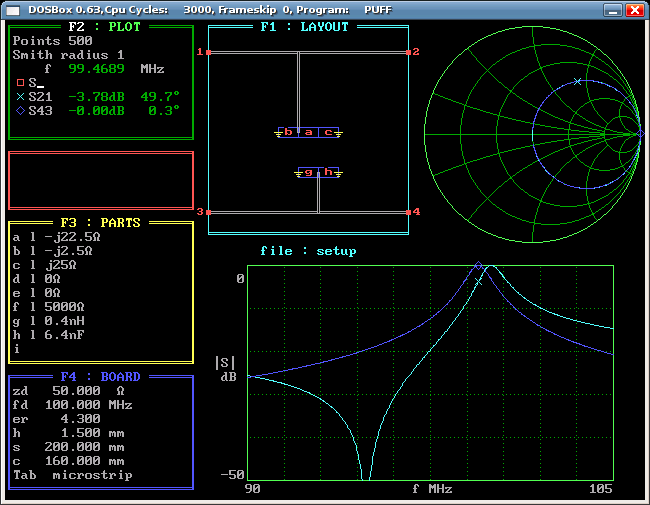
Task: Click the cyan X marker beside S21
Action: coord(20,97)
